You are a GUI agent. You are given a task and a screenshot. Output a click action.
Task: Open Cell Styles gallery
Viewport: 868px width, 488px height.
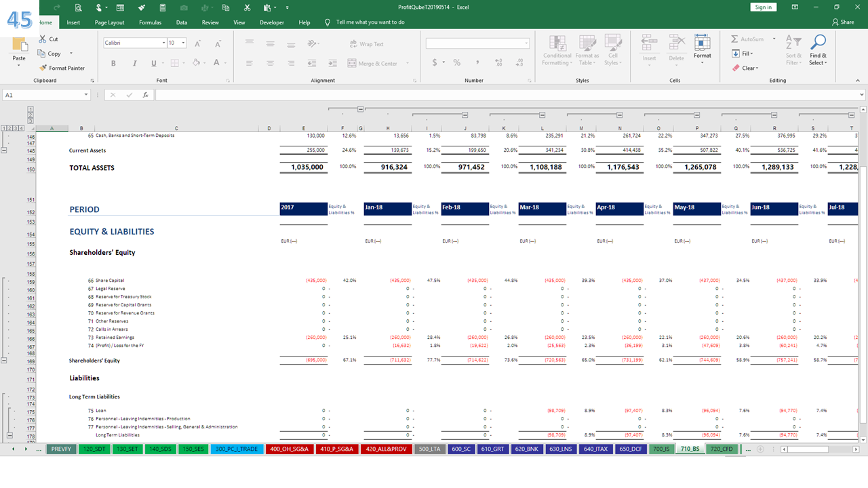[x=612, y=50]
